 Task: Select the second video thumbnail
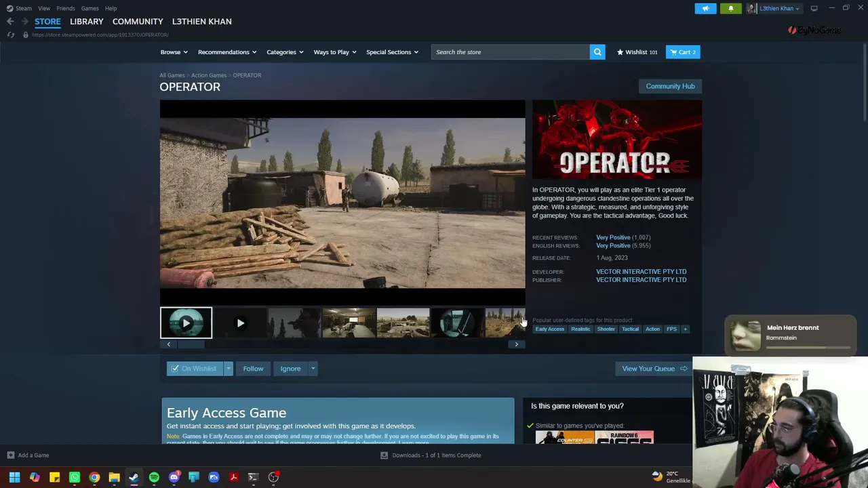240,323
